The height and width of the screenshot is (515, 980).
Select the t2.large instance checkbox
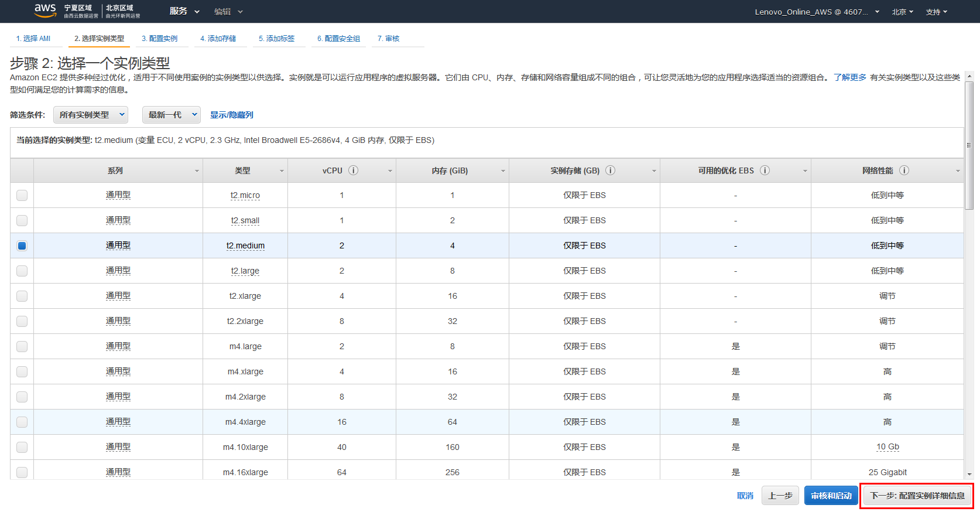(22, 271)
